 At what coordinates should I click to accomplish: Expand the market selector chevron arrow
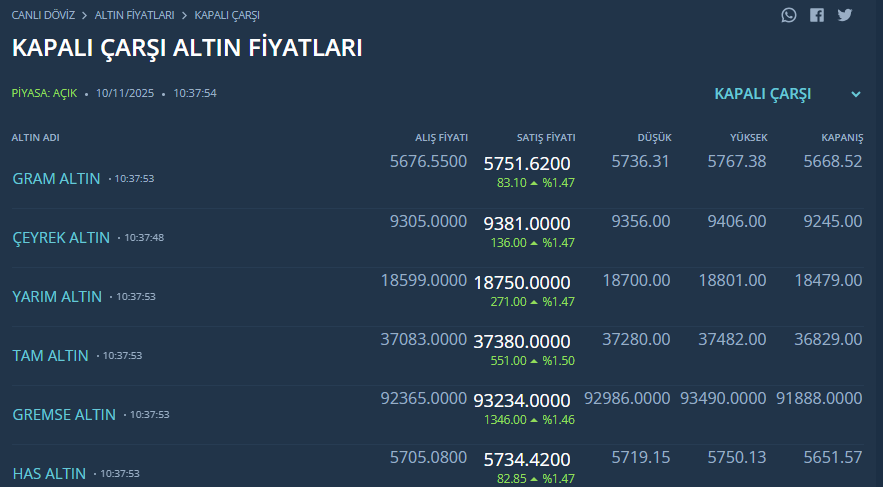856,94
